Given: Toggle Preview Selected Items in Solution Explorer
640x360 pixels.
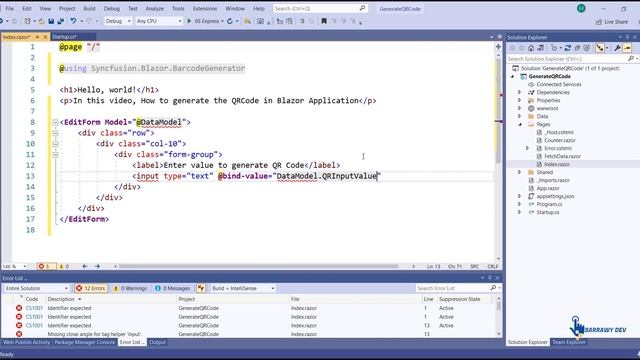Looking at the screenshot, I should click(x=627, y=48).
